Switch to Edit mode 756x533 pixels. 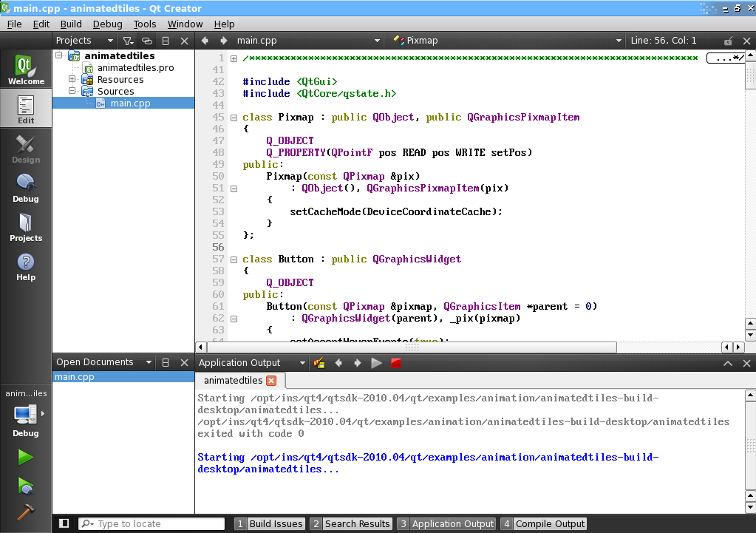tap(26, 109)
